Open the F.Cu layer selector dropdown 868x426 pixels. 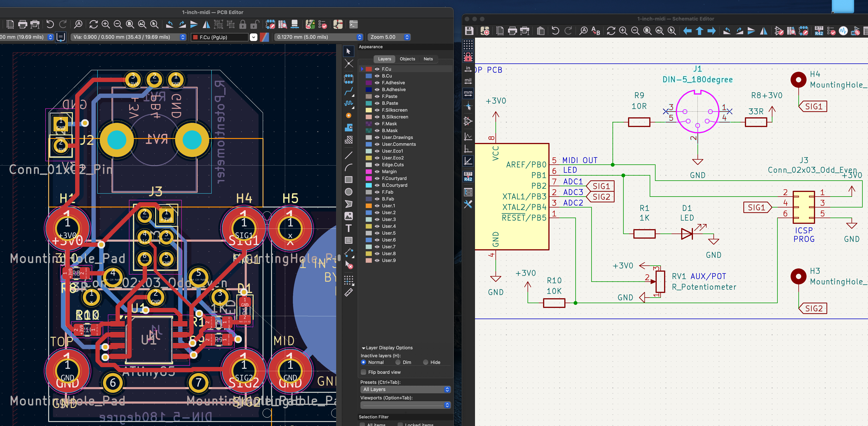pos(254,37)
